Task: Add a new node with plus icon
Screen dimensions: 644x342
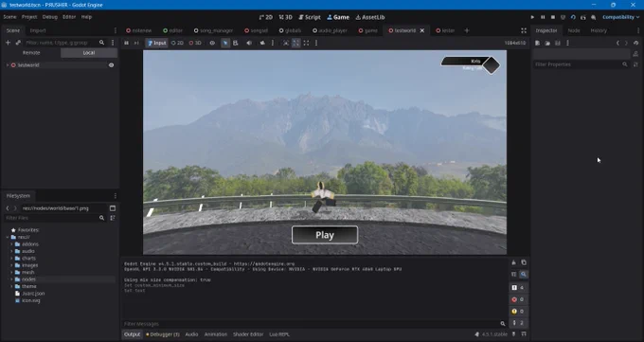Action: pos(8,43)
